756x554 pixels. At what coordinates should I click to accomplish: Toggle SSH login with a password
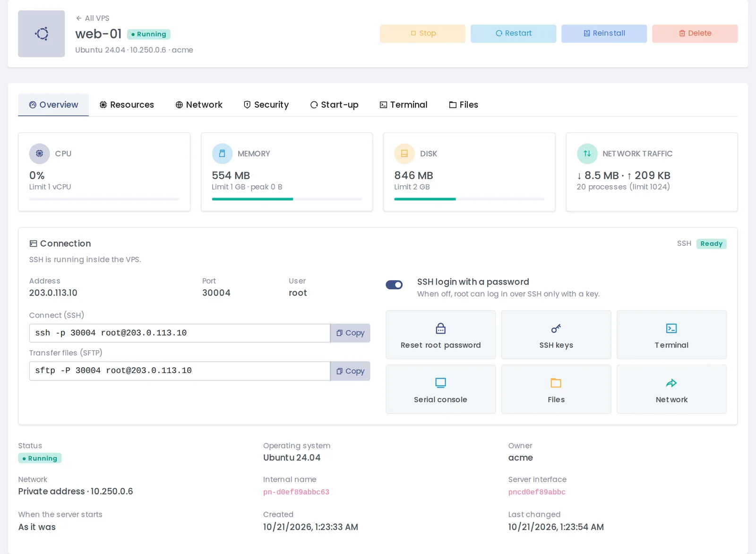click(x=394, y=285)
